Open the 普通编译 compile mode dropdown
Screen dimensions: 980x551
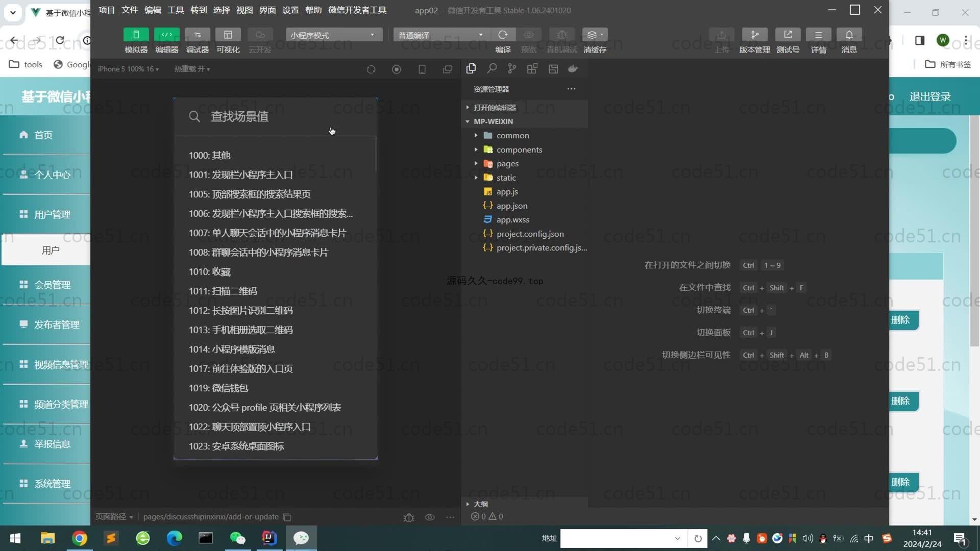442,35
